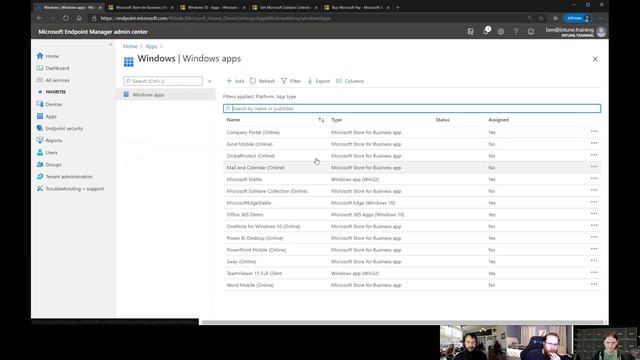
Task: Open the feedback smiley icon
Action: coord(531,31)
